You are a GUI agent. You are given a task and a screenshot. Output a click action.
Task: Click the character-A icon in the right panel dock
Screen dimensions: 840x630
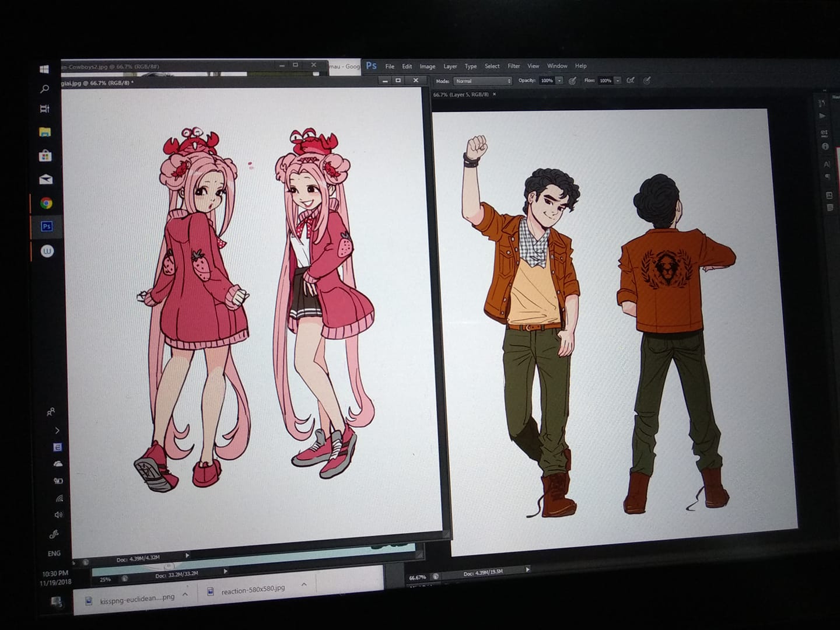pyautogui.click(x=827, y=164)
